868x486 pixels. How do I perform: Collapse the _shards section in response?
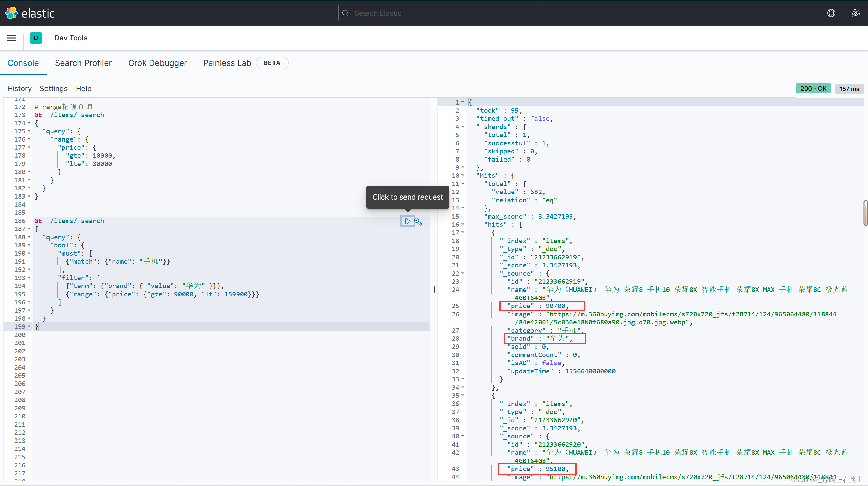[x=463, y=127]
